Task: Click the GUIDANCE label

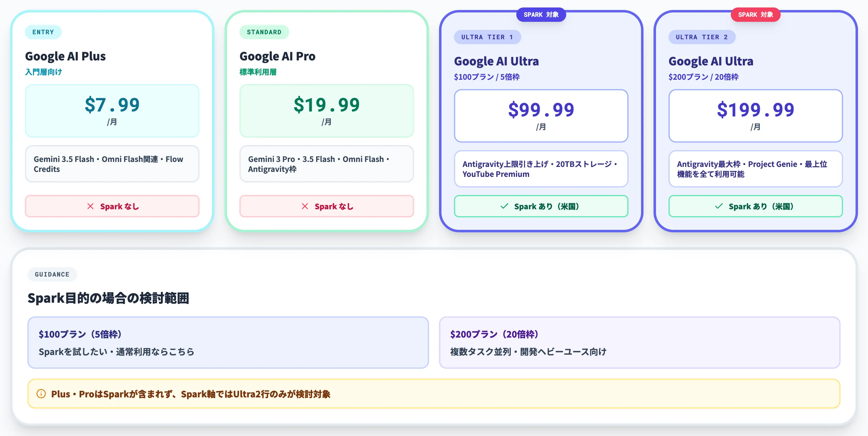Action: pyautogui.click(x=52, y=274)
